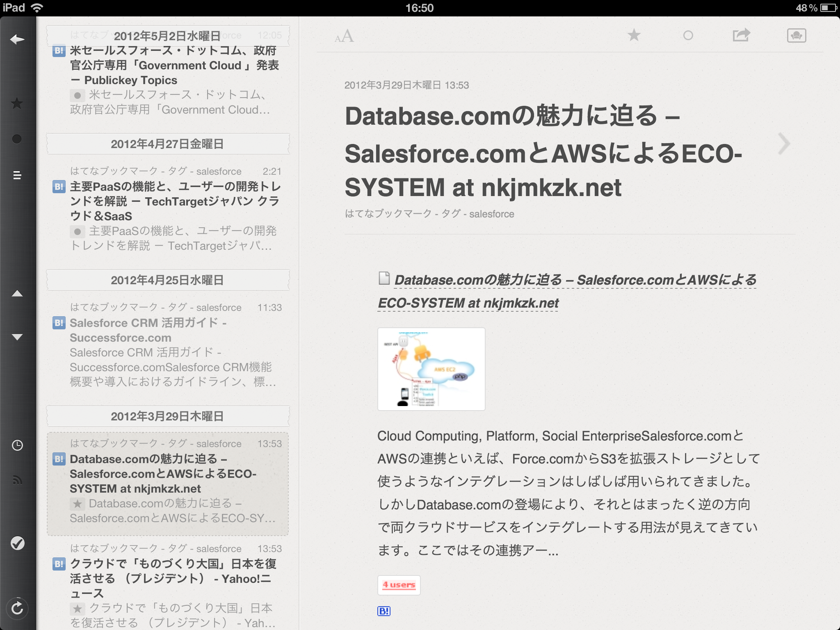Open next article with right chevron
The image size is (840, 630).
[784, 144]
